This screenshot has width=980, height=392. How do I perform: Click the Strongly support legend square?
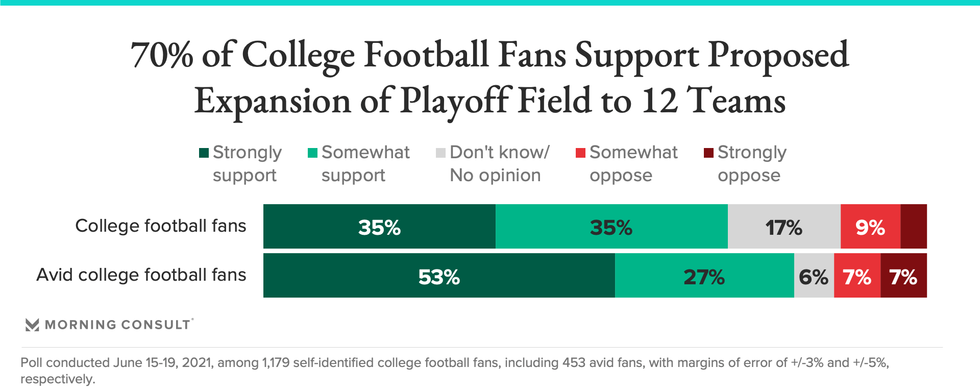click(204, 153)
